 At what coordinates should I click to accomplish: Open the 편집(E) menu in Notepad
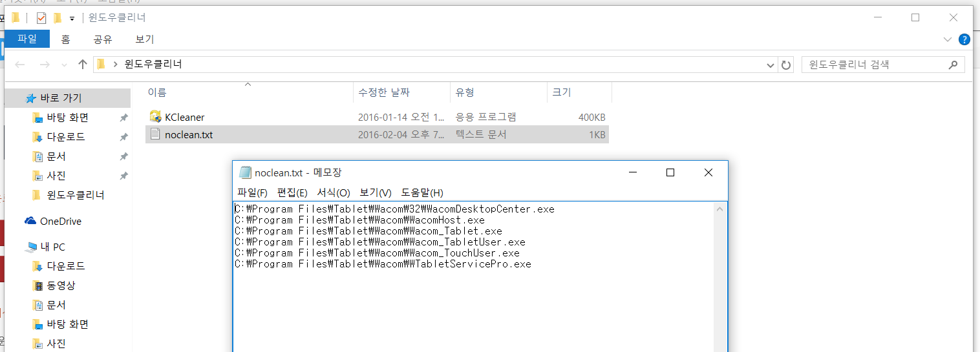tap(292, 192)
